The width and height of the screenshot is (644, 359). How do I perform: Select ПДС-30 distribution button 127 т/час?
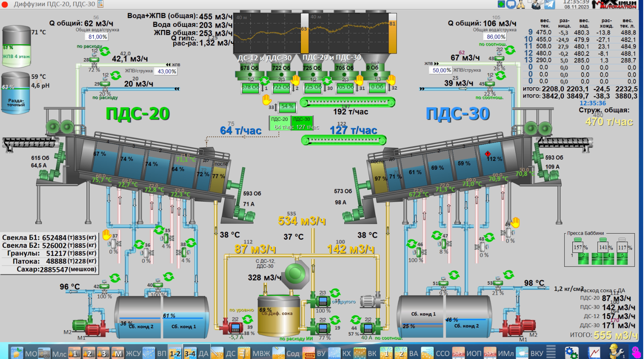[302, 123]
